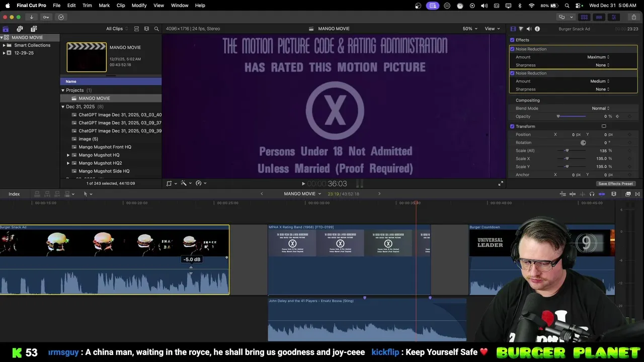Open the Amount Medium dropdown

pos(600,81)
